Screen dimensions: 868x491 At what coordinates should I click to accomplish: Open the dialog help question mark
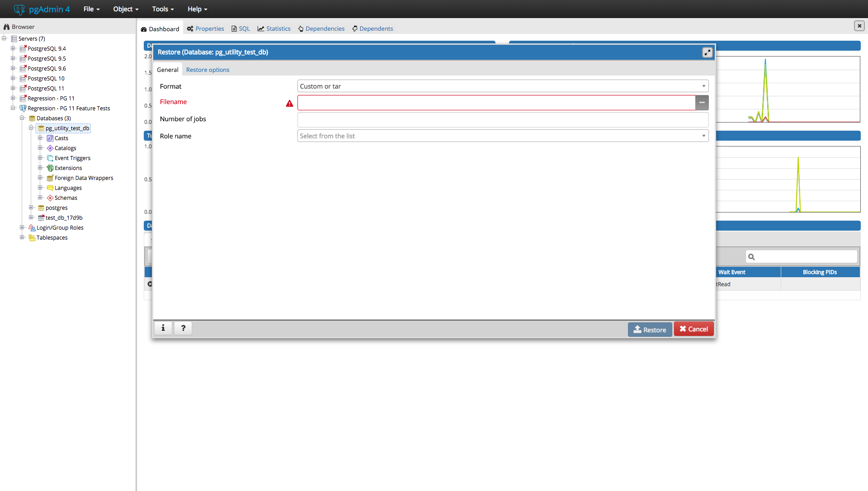pos(183,328)
